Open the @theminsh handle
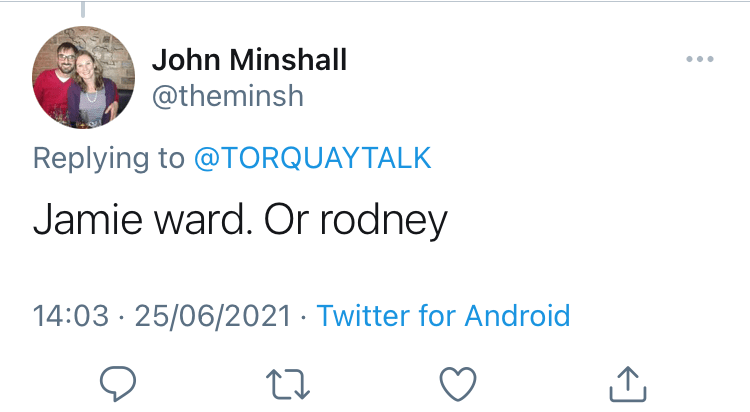This screenshot has width=750, height=412. [227, 95]
